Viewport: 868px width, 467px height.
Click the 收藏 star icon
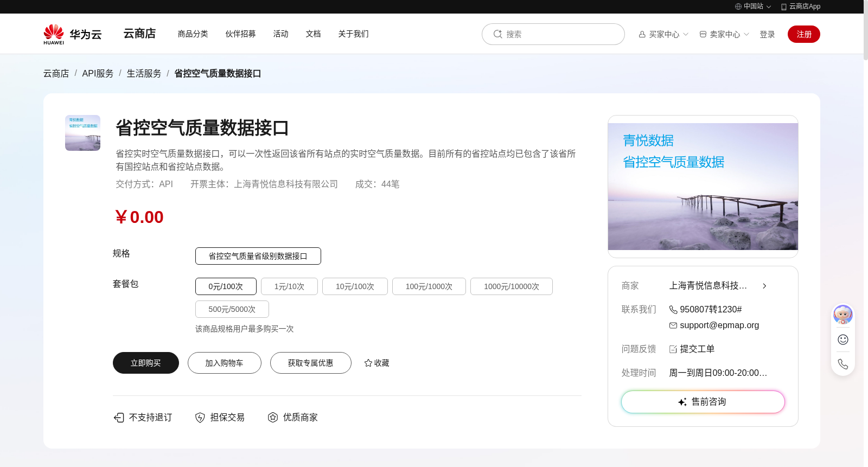(368, 363)
